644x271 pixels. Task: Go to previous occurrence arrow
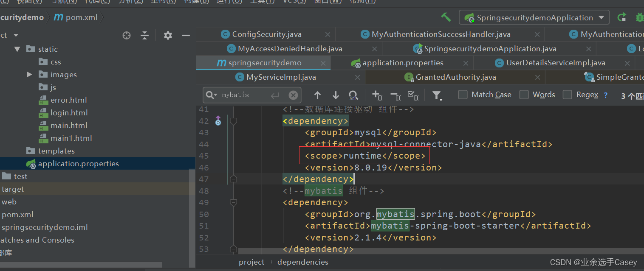[317, 95]
